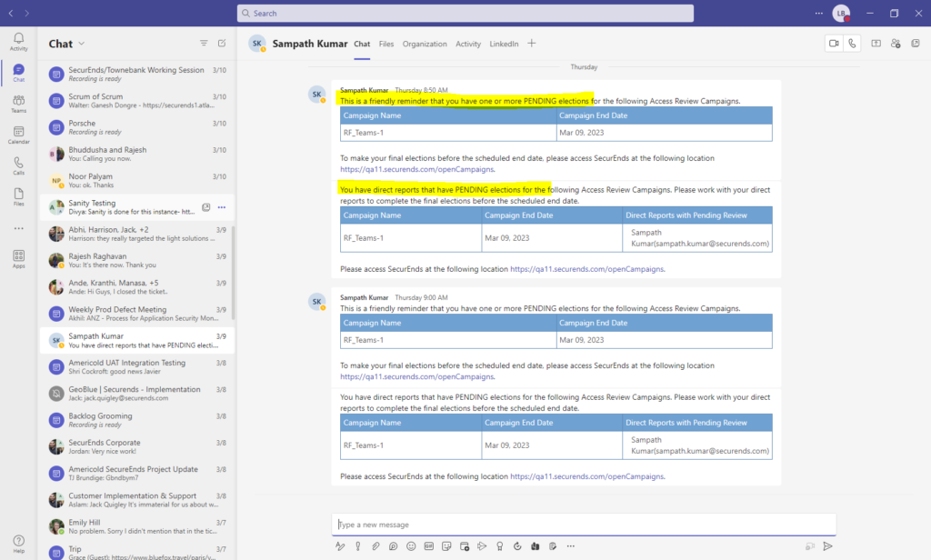Click the Search box at top
This screenshot has width=931, height=560.
pyautogui.click(x=465, y=13)
